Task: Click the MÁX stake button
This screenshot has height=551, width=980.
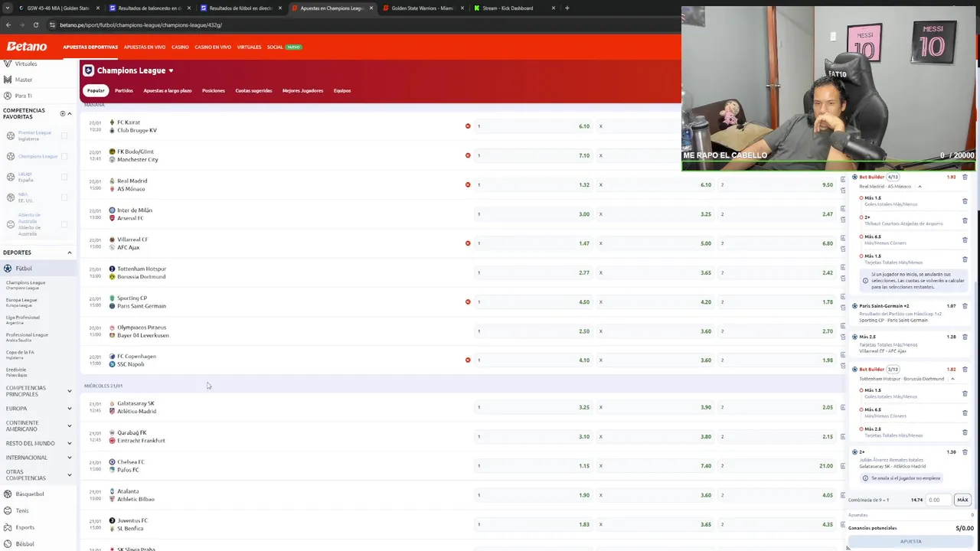Action: point(962,500)
